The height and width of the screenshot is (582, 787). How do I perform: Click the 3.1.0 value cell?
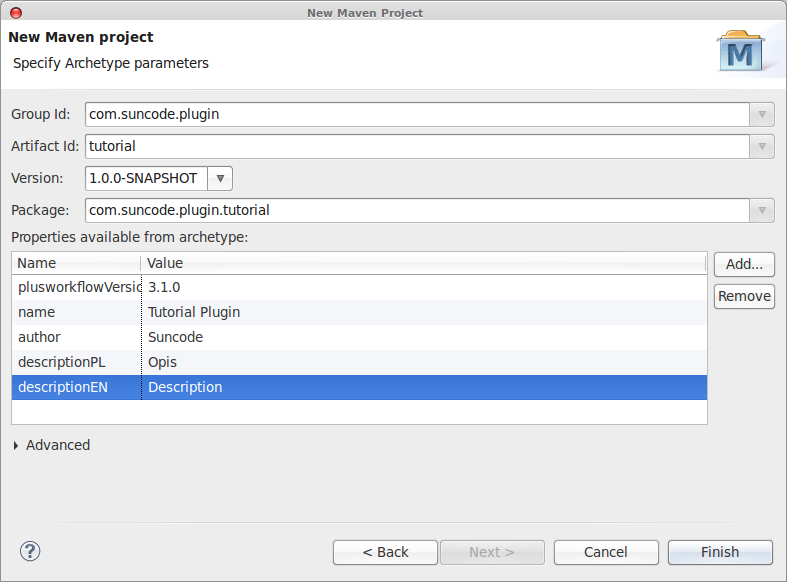point(424,287)
